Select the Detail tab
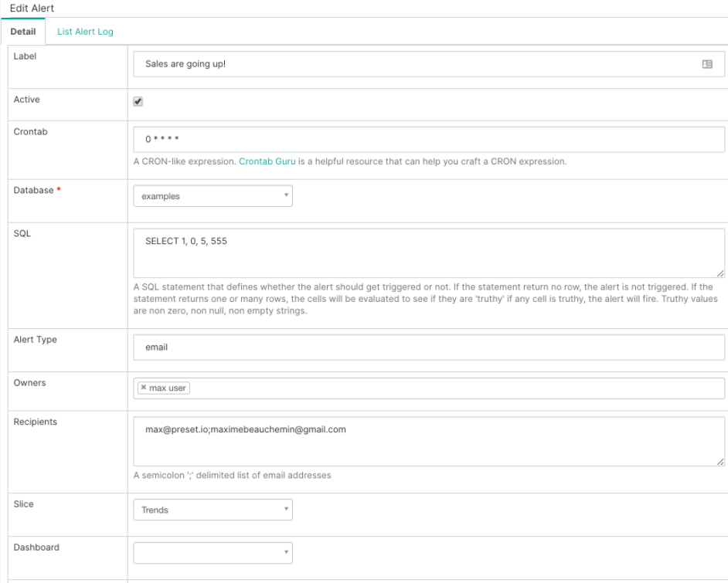 point(23,32)
